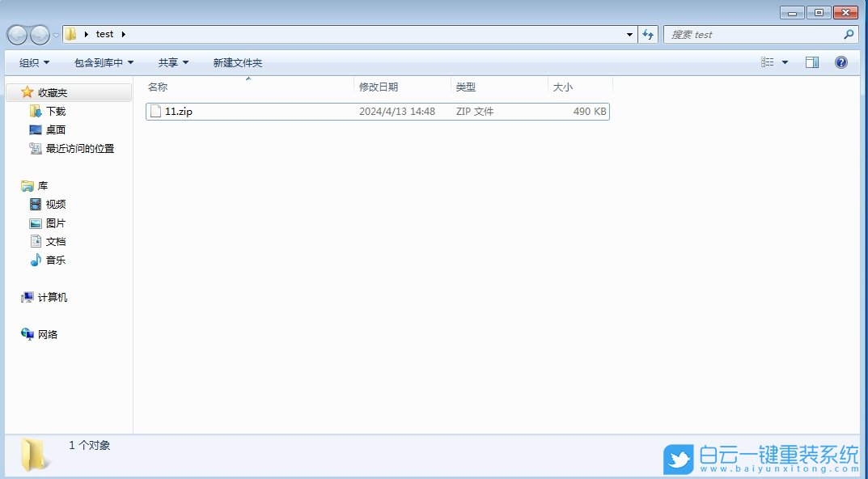Open the 视频 library
868x479 pixels.
(57, 204)
